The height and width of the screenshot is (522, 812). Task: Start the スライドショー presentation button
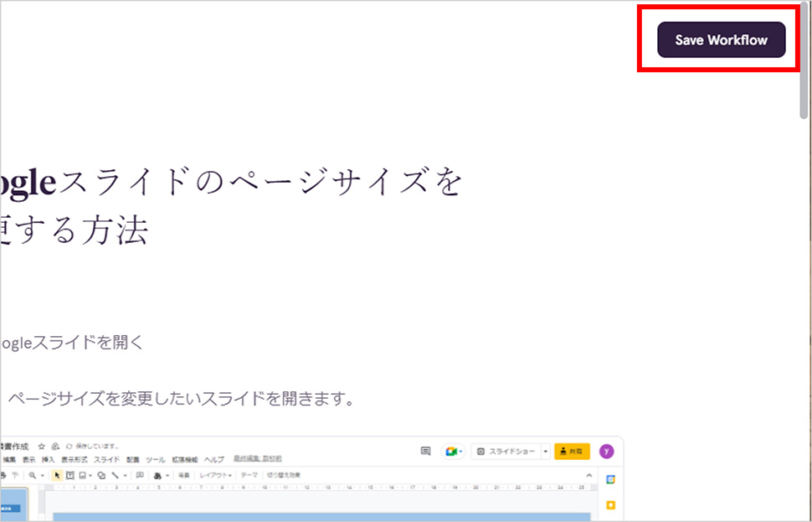(506, 452)
